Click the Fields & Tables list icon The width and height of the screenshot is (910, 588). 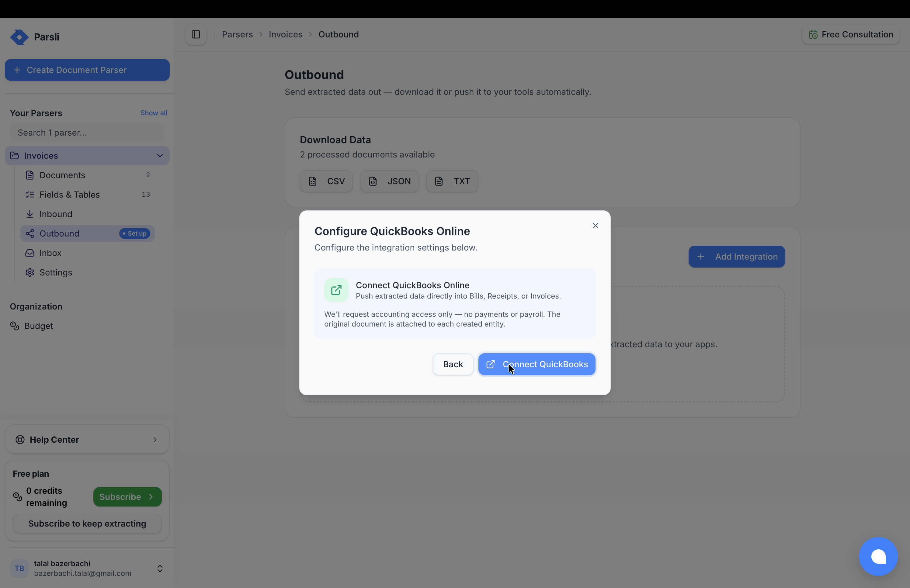30,195
